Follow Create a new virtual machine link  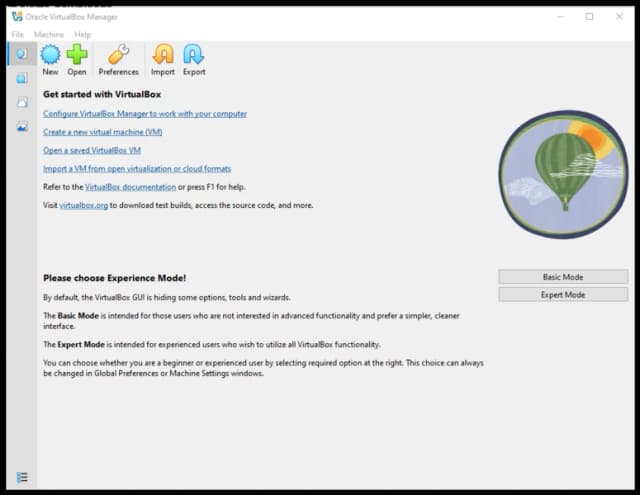click(x=102, y=132)
